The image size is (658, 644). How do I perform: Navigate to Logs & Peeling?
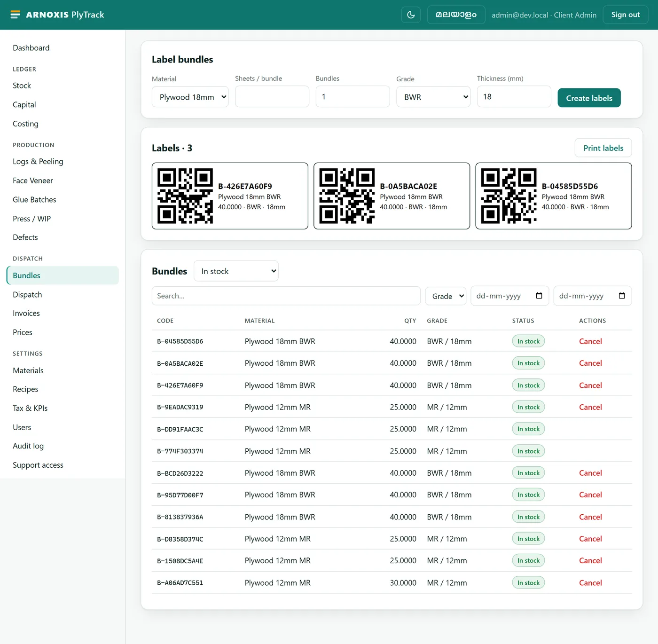click(38, 161)
